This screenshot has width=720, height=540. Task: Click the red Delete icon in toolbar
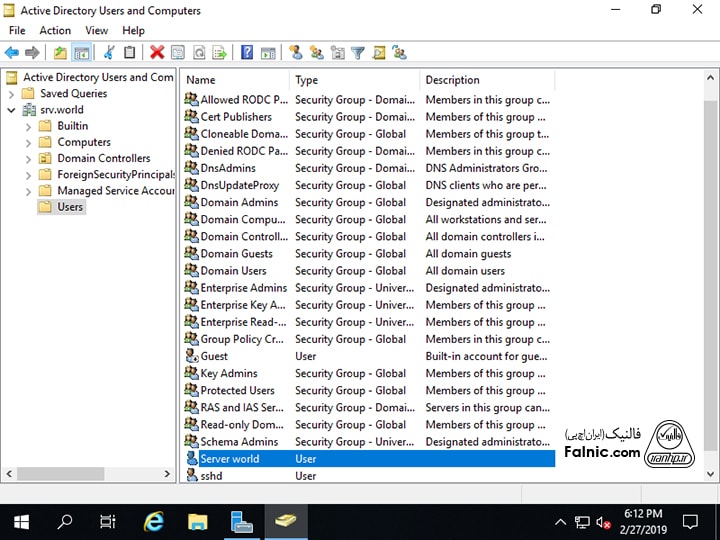[x=157, y=53]
